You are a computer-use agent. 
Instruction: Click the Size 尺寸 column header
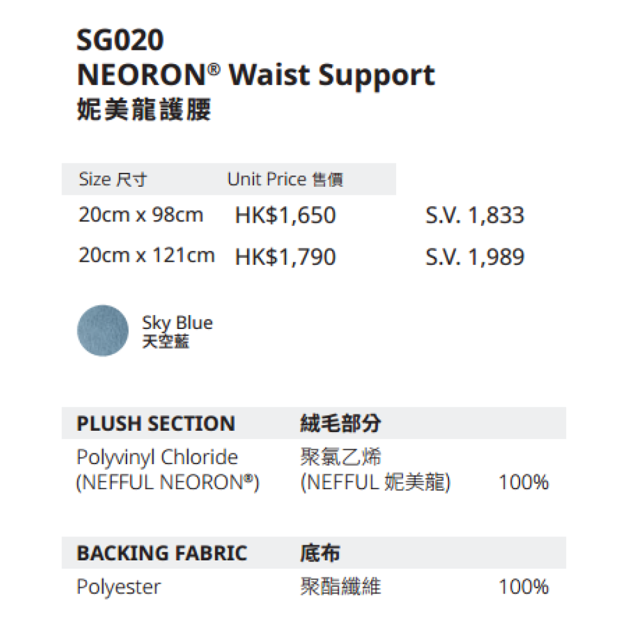[113, 179]
